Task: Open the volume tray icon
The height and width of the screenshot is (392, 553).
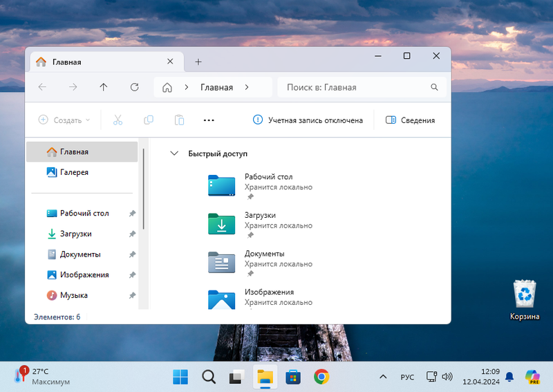Action: [x=447, y=377]
